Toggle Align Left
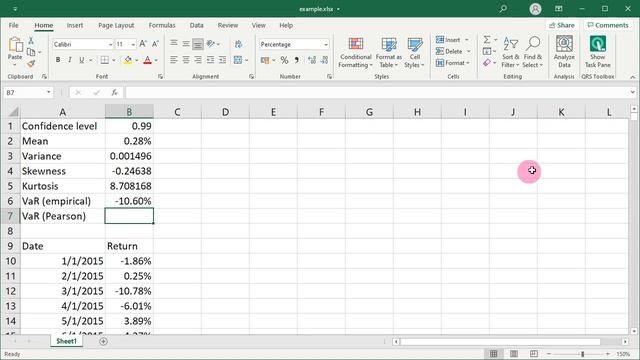 point(174,60)
